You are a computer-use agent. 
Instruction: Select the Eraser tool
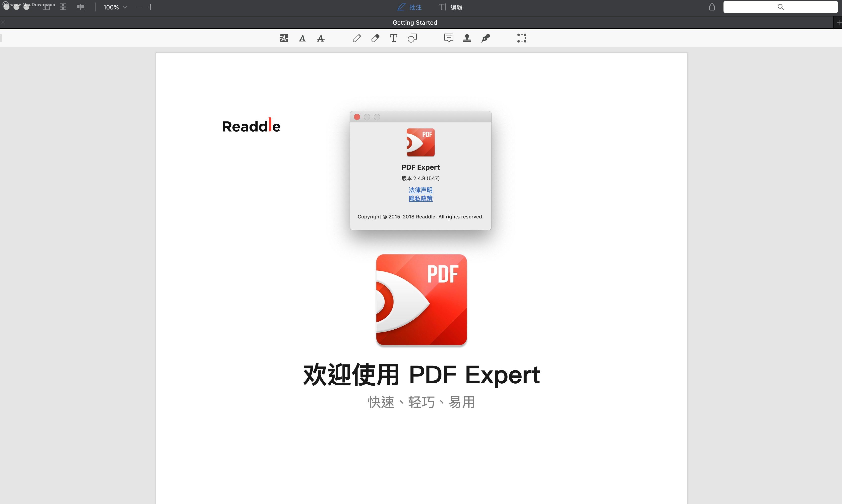pyautogui.click(x=375, y=38)
